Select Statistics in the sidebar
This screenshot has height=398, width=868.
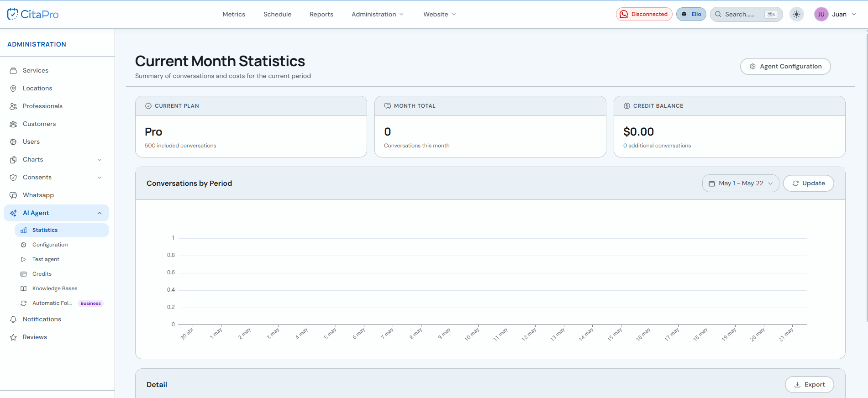pos(62,230)
